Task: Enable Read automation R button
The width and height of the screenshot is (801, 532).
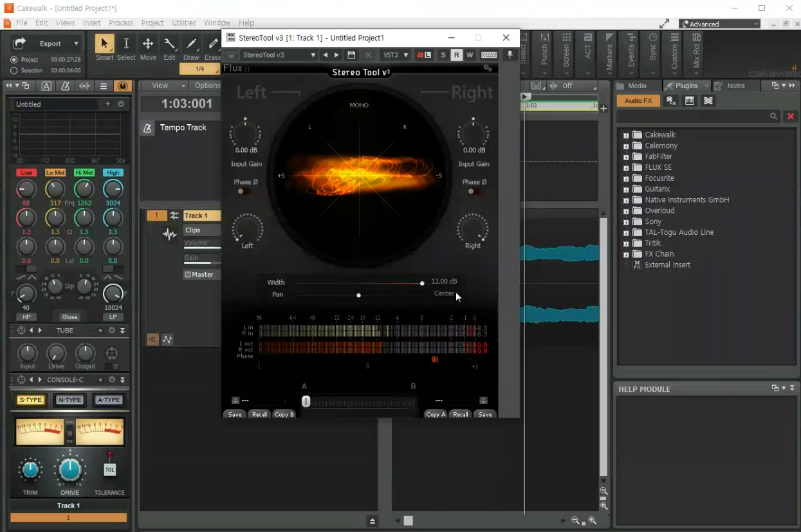Action: [456, 55]
